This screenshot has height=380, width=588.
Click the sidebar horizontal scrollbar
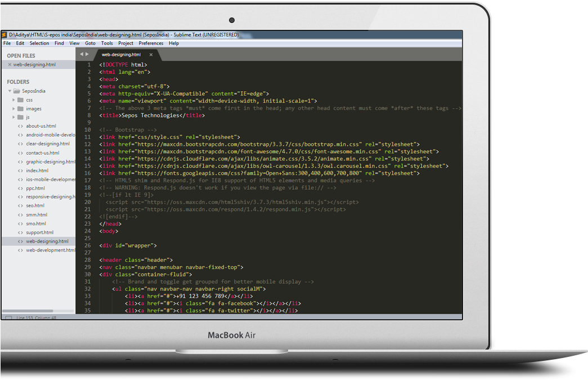[x=28, y=311]
